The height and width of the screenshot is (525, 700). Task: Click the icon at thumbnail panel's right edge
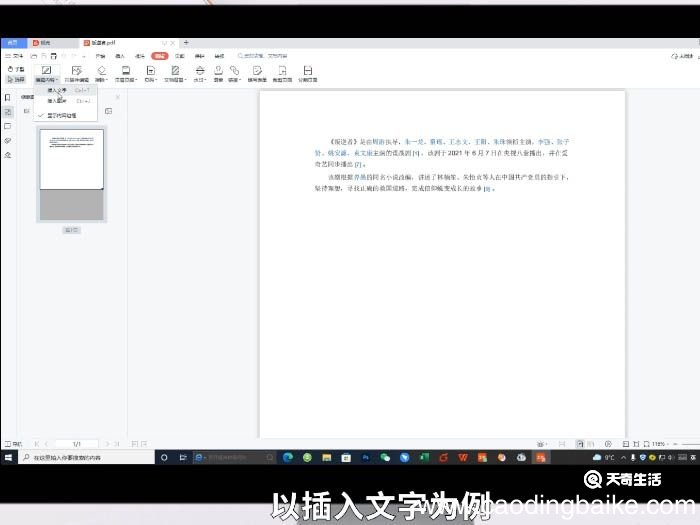tap(108, 111)
